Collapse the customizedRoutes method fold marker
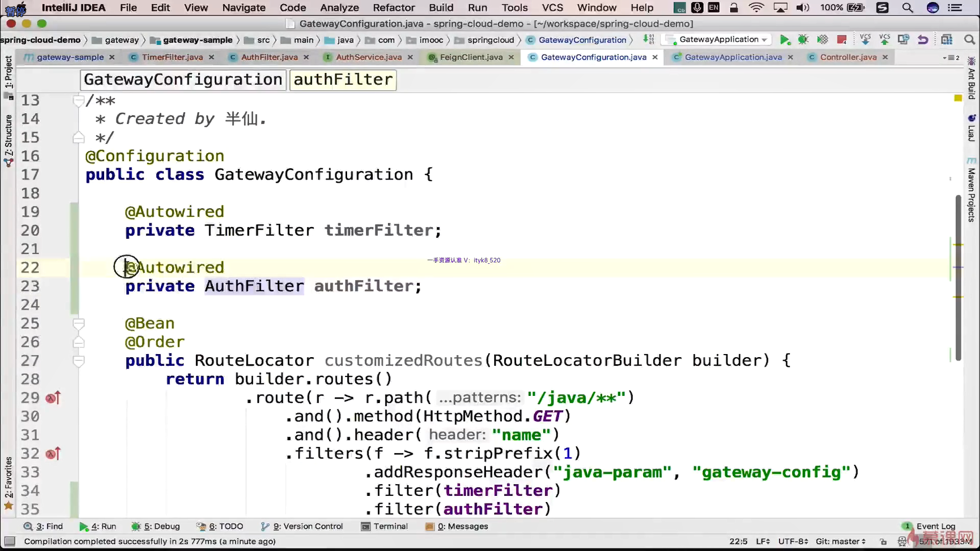This screenshot has height=551, width=980. point(79,361)
